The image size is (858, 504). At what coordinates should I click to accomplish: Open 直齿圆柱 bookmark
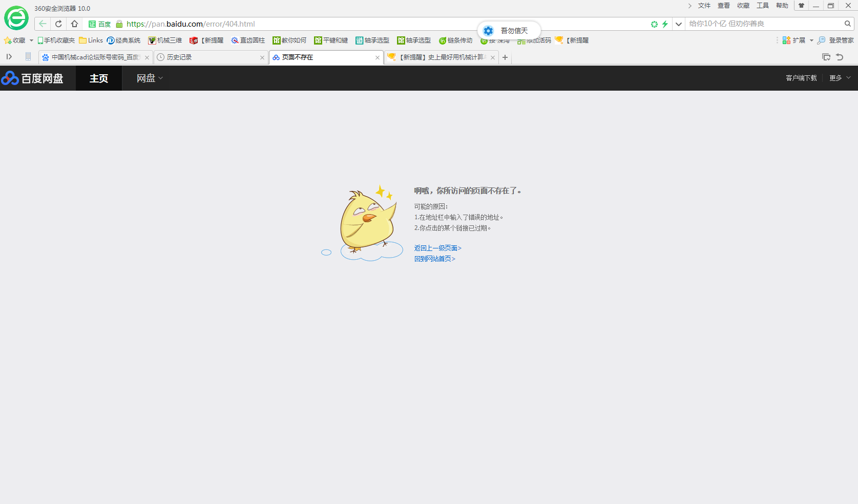pyautogui.click(x=248, y=40)
